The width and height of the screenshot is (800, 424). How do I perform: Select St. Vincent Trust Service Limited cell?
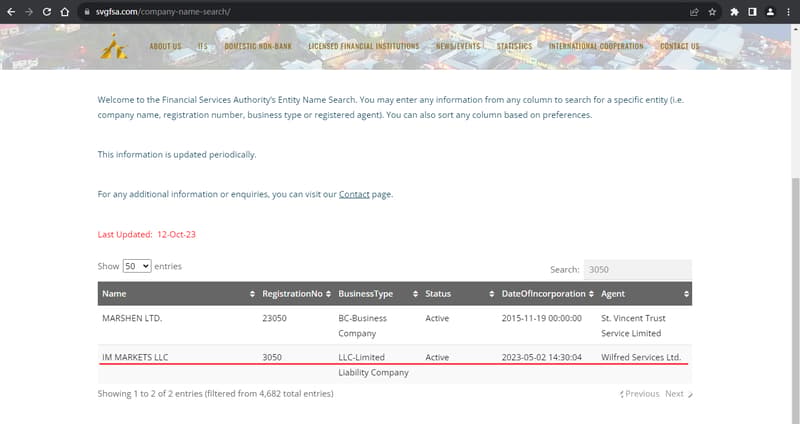pos(633,326)
